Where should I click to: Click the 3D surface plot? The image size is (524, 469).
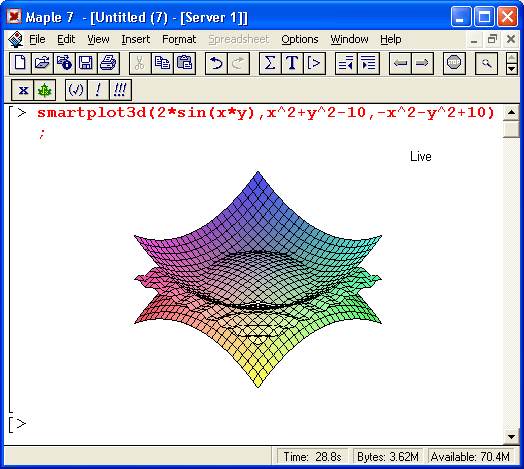pos(258,279)
